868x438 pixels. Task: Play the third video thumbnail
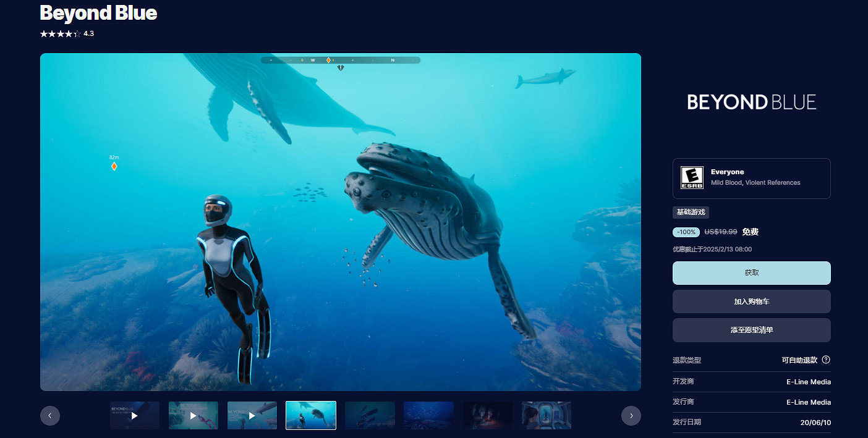(252, 416)
